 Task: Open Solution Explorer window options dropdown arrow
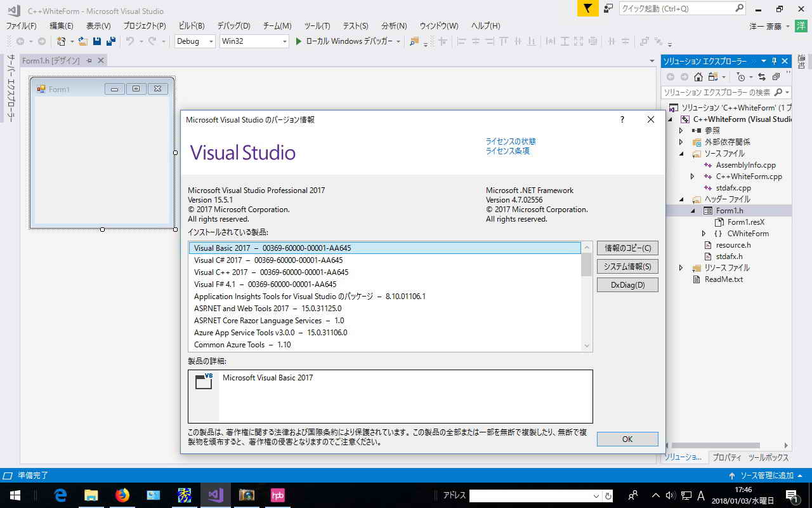764,61
